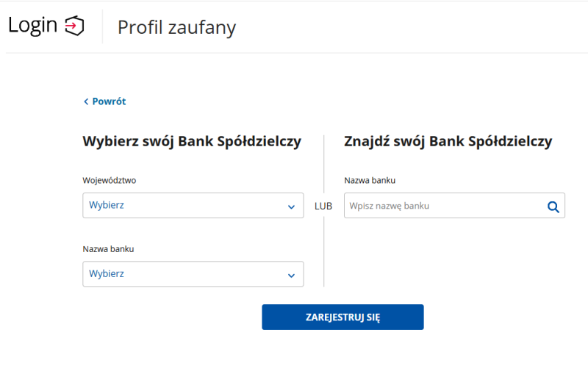Viewport: 588px width, 366px height.
Task: Click the ZAREJESTRUJ SIĘ button
Action: pyautogui.click(x=343, y=317)
